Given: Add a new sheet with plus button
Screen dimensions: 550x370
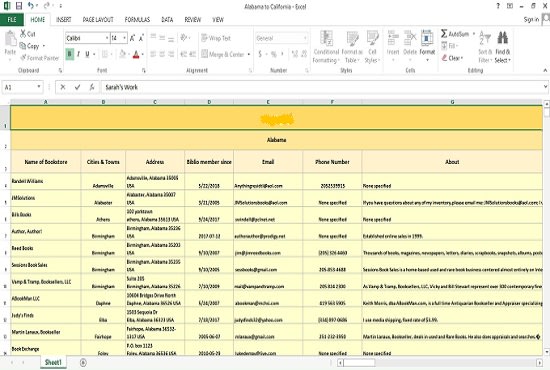Looking at the screenshot, I should coord(83,362).
